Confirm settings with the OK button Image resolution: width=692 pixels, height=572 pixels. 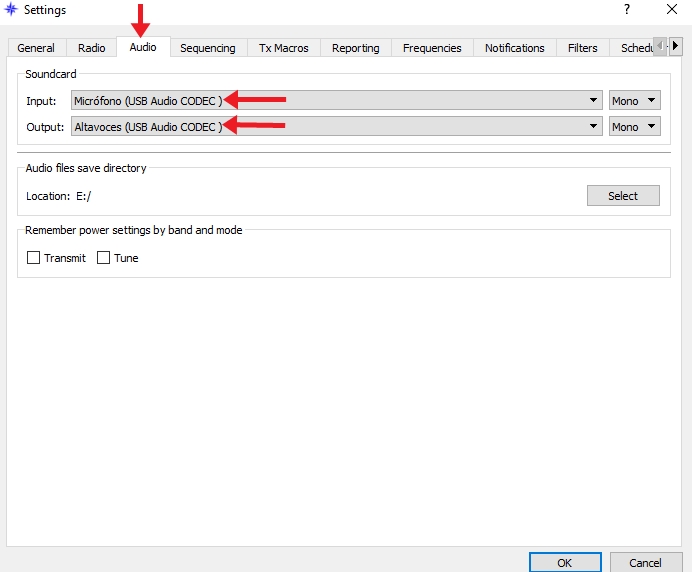(x=564, y=562)
